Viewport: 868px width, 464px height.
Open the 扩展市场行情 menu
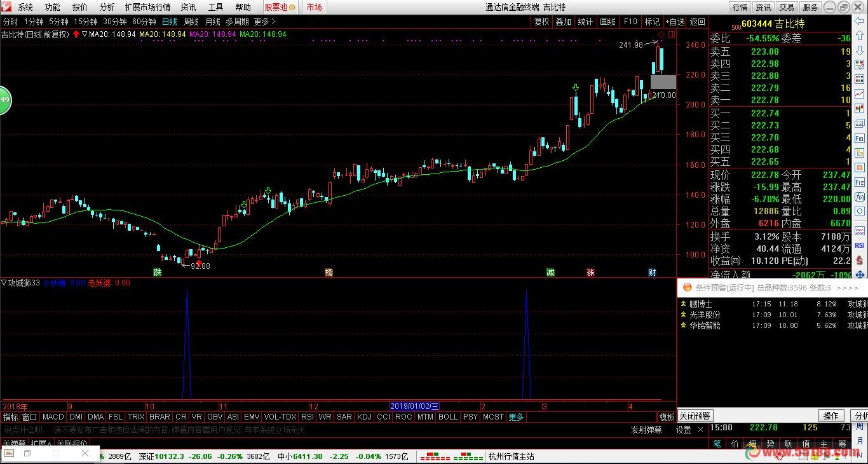tap(147, 7)
